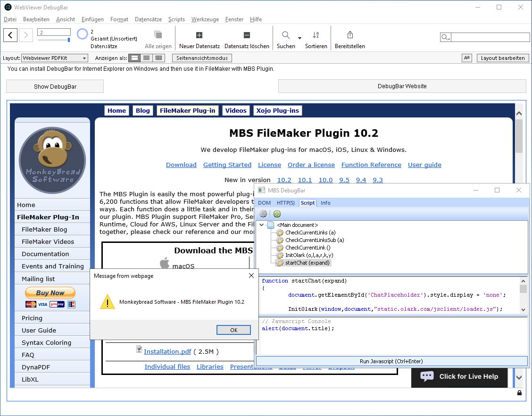Open the Werkzeuge menu
This screenshot has height=416, width=532.
(205, 19)
